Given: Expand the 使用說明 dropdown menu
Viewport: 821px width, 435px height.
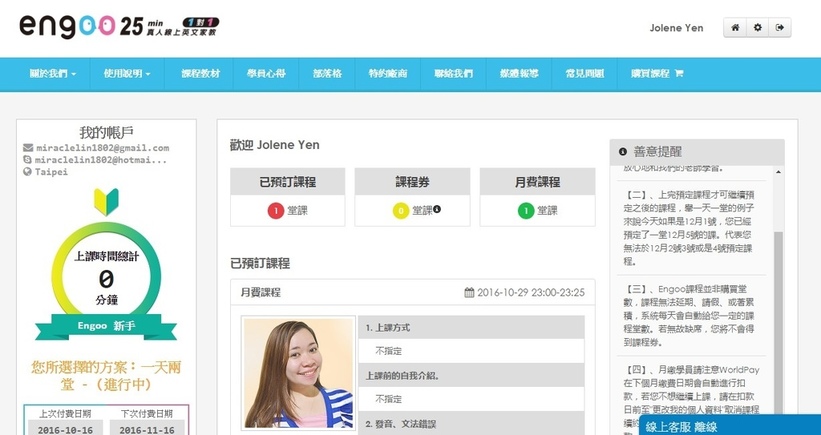Looking at the screenshot, I should pyautogui.click(x=127, y=73).
